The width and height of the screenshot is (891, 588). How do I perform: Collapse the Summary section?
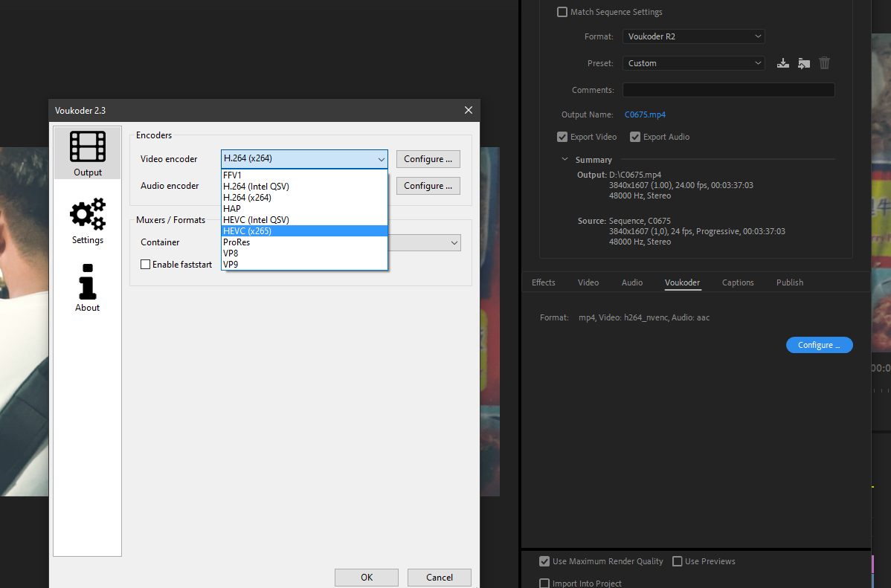point(565,160)
